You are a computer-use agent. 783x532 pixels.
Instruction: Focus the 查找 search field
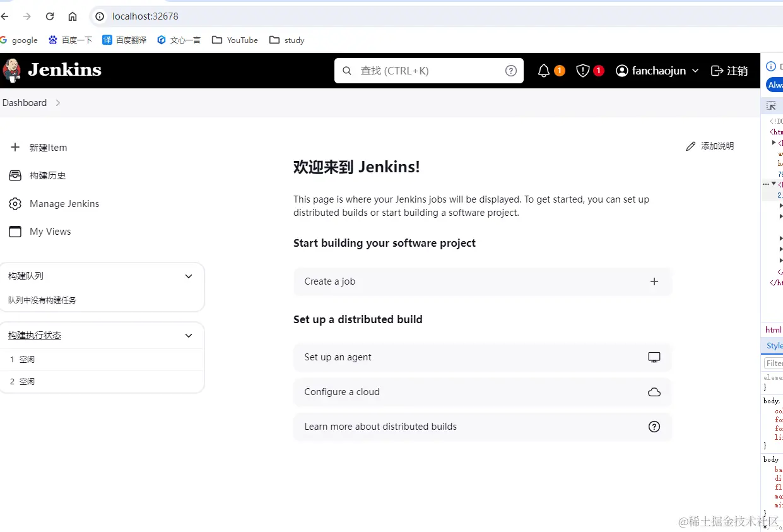pos(429,71)
